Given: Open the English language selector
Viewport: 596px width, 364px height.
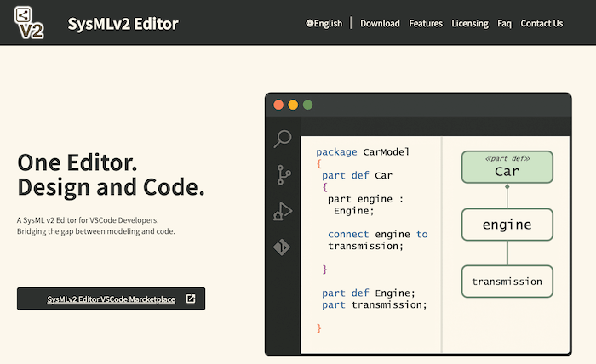Looking at the screenshot, I should tap(324, 24).
